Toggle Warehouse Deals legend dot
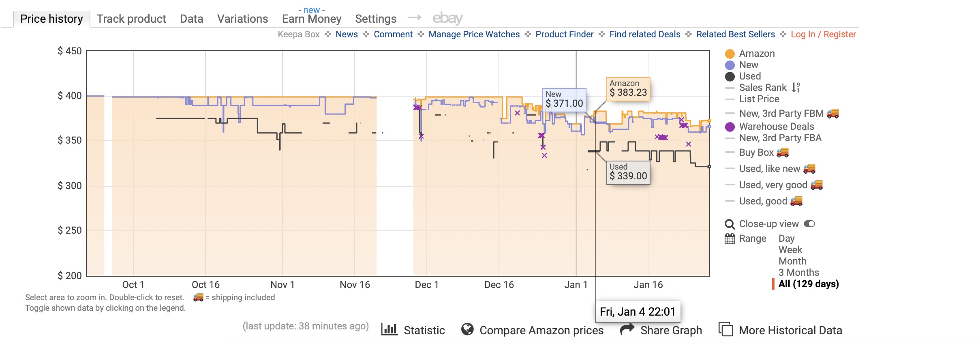 tap(730, 127)
